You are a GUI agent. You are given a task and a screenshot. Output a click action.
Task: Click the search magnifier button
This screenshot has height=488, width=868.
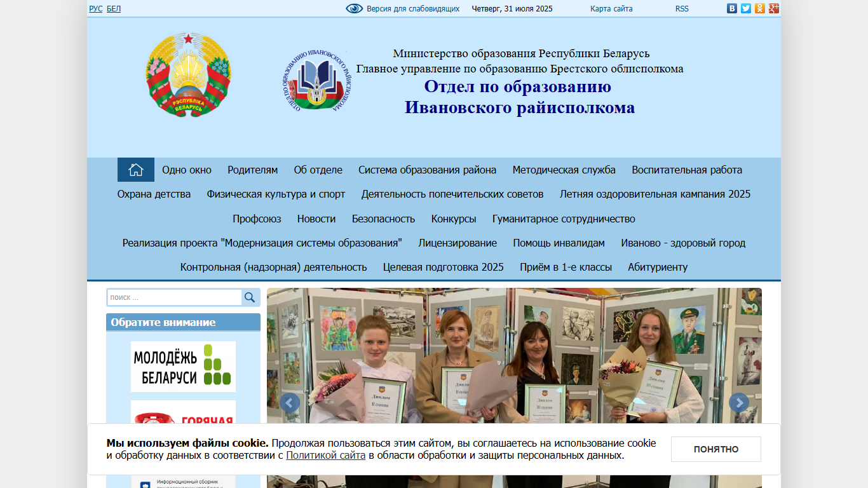click(250, 297)
